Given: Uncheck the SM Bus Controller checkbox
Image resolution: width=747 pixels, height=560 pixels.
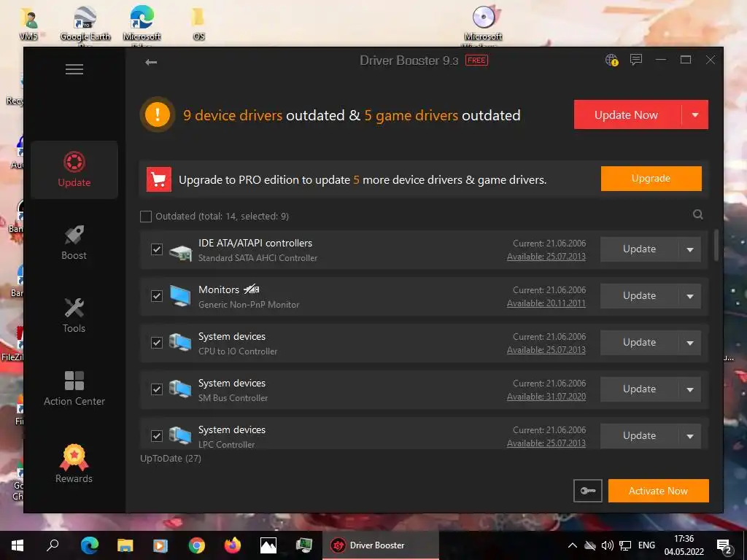Looking at the screenshot, I should [x=157, y=389].
